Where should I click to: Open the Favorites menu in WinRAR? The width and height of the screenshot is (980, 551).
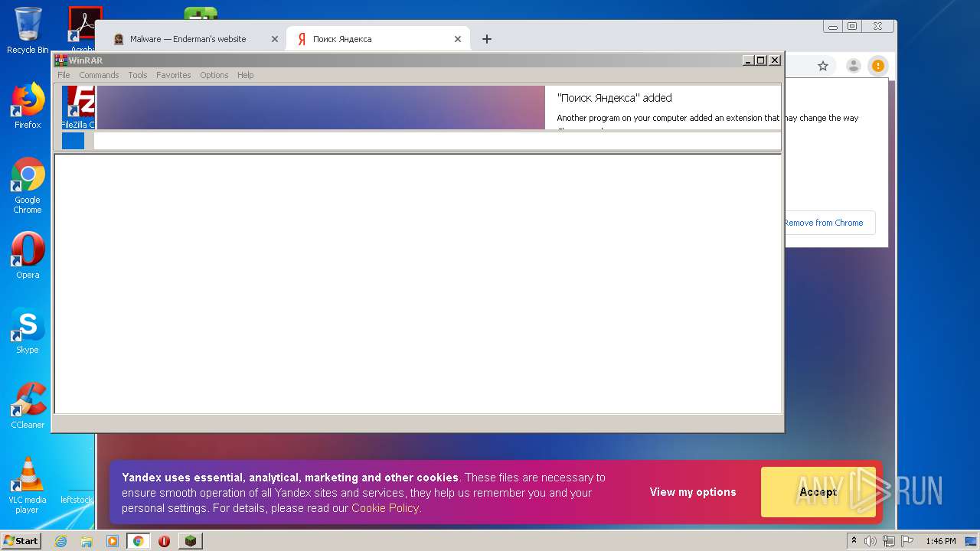pyautogui.click(x=173, y=75)
